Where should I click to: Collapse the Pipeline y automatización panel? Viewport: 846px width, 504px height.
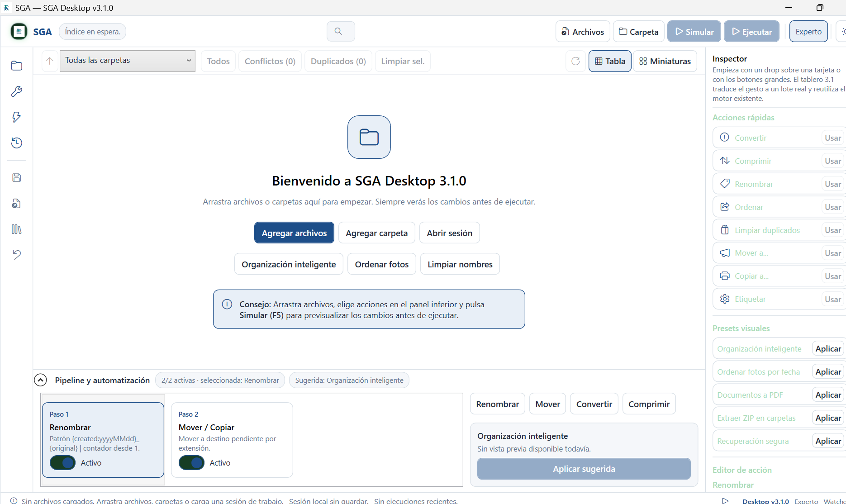coord(41,380)
